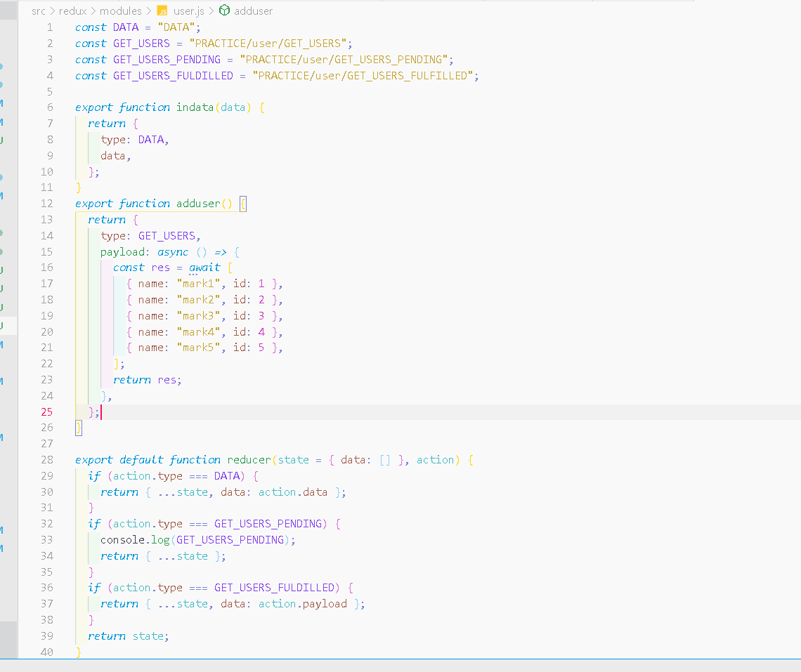Click the "mark5" string
The height and width of the screenshot is (672, 801).
coord(198,348)
